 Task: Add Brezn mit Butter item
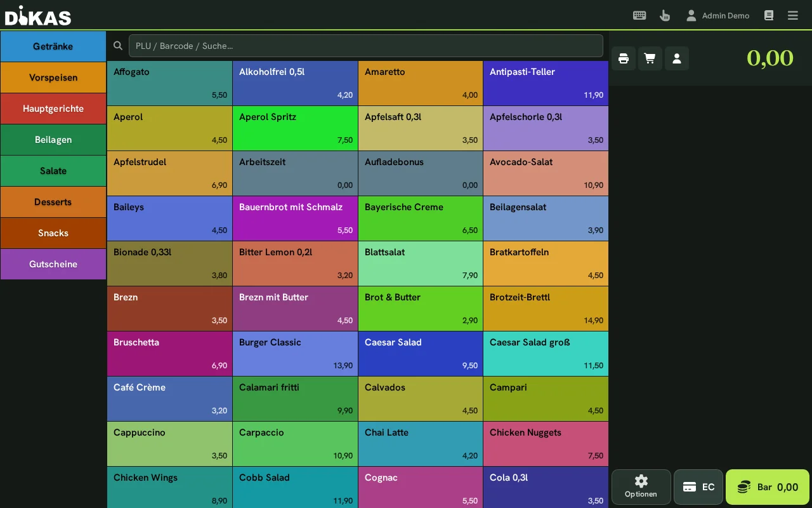(295, 309)
